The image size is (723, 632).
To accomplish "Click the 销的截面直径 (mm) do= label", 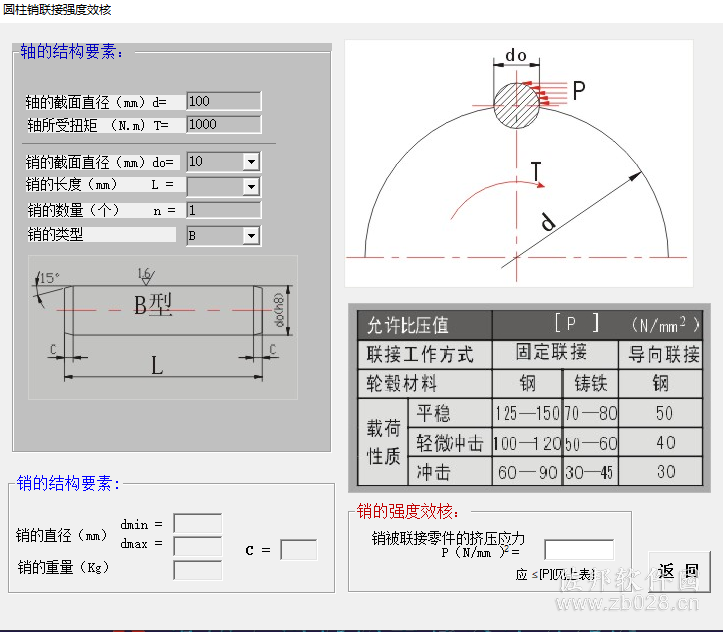I will tap(100, 162).
